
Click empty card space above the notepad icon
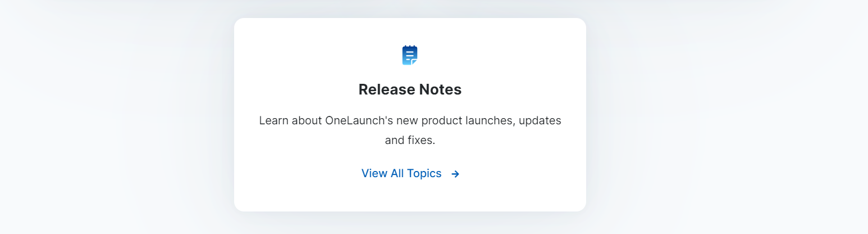410,31
